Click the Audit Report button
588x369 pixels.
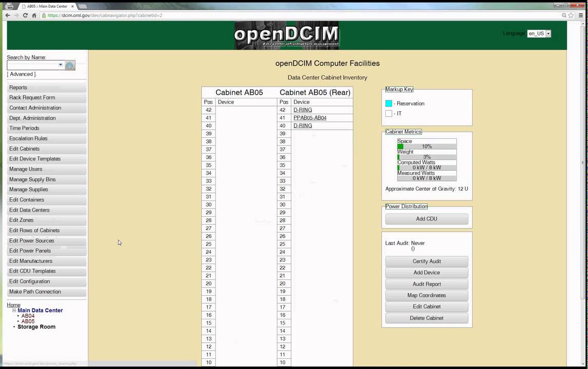[427, 284]
